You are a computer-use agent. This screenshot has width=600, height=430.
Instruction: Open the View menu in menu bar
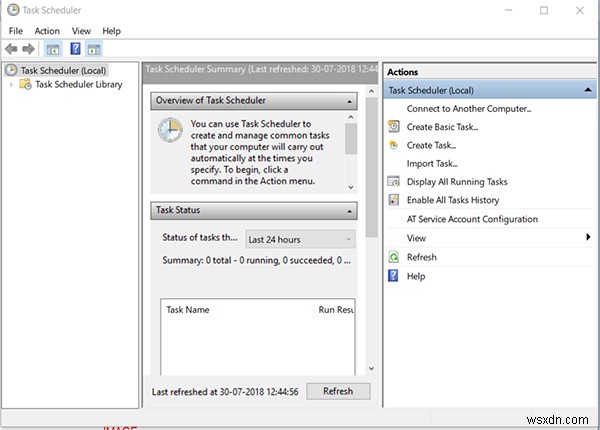click(x=81, y=31)
